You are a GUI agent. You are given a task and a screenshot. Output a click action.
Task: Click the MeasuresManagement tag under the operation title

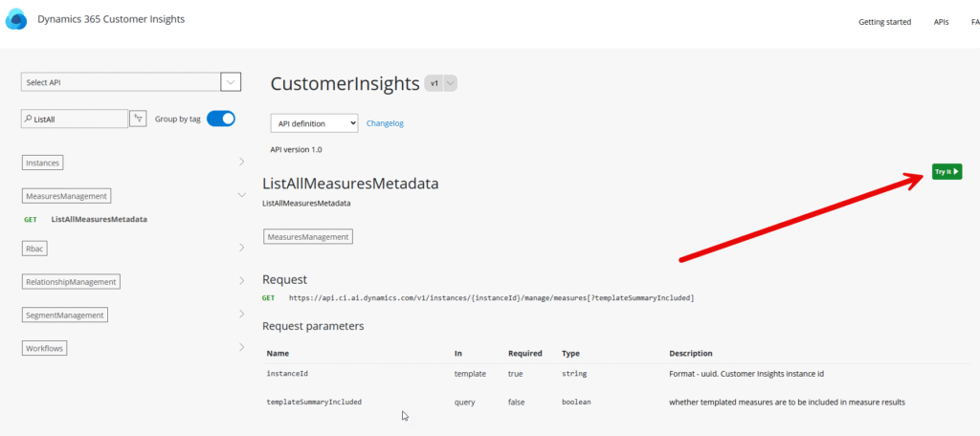point(308,237)
